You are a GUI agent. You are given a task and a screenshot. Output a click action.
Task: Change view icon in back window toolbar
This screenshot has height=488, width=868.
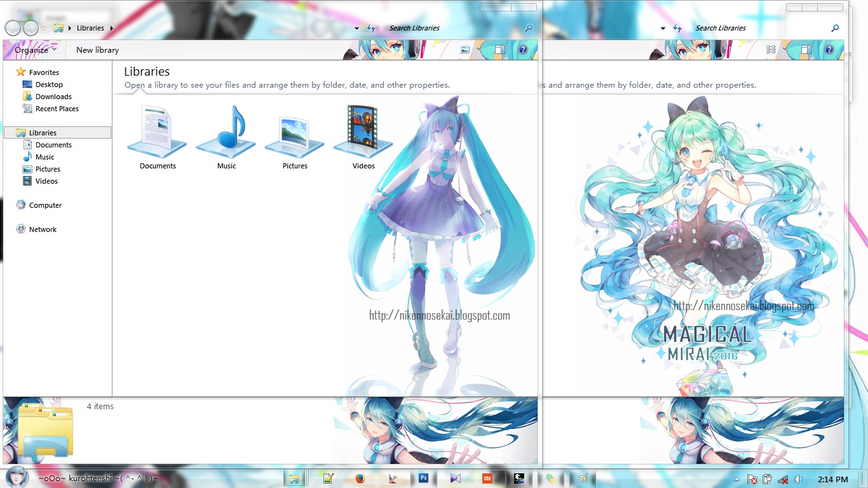pyautogui.click(x=771, y=50)
